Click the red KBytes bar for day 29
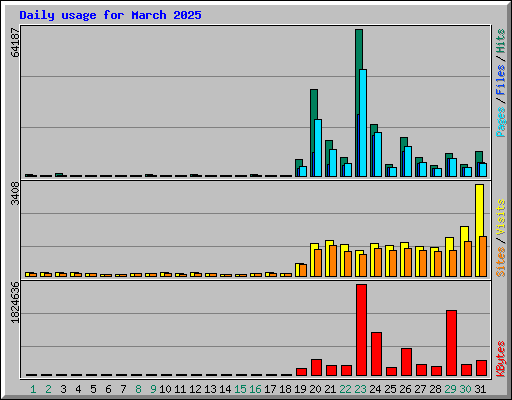This screenshot has height=400, width=512. pyautogui.click(x=451, y=343)
